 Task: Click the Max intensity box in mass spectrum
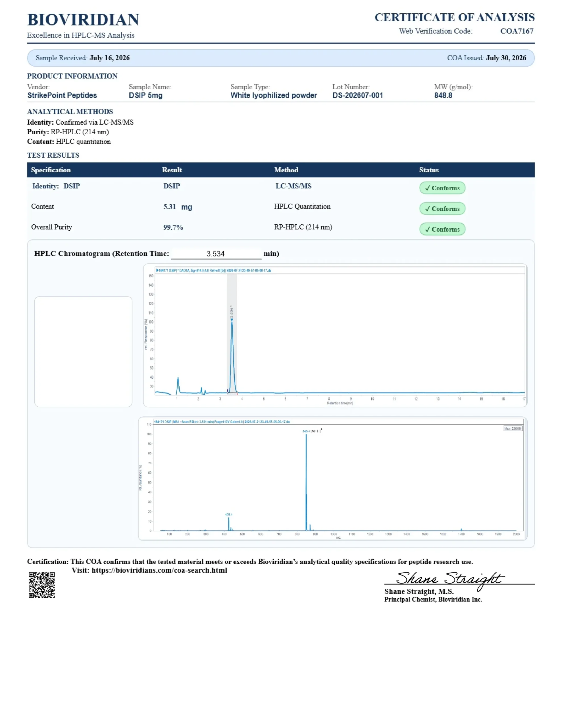click(x=513, y=428)
